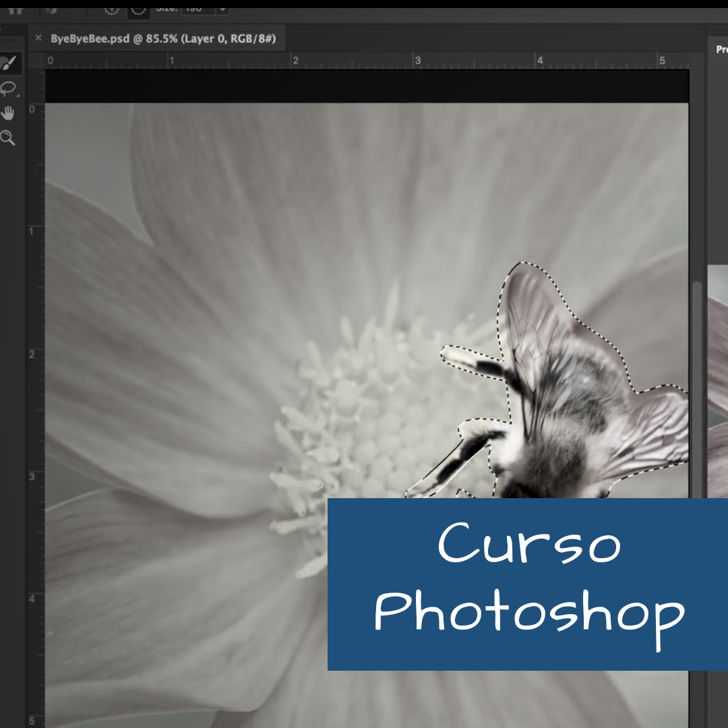Click the subtract-from-selection brush mode icon
Image resolution: width=728 pixels, height=728 pixels.
[x=138, y=9]
